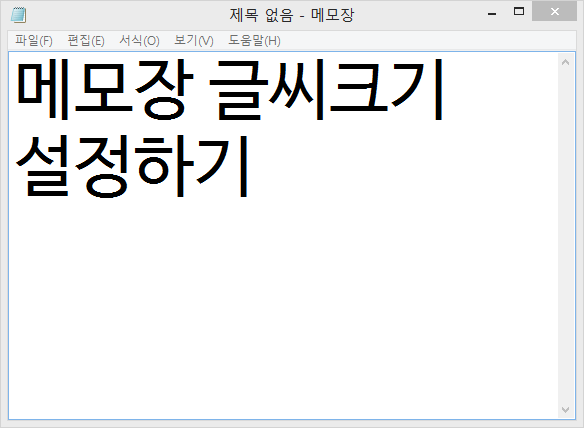The width and height of the screenshot is (584, 428).
Task: Close the 메모장 window
Action: tap(555, 12)
